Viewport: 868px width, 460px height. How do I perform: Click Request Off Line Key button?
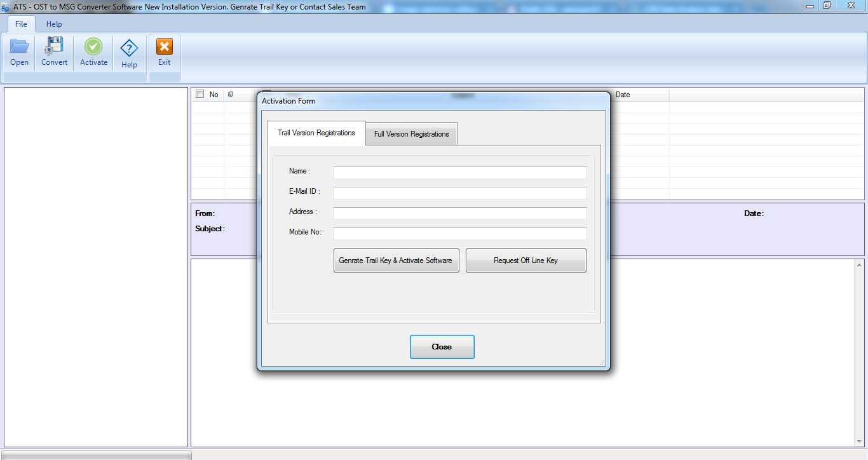526,260
